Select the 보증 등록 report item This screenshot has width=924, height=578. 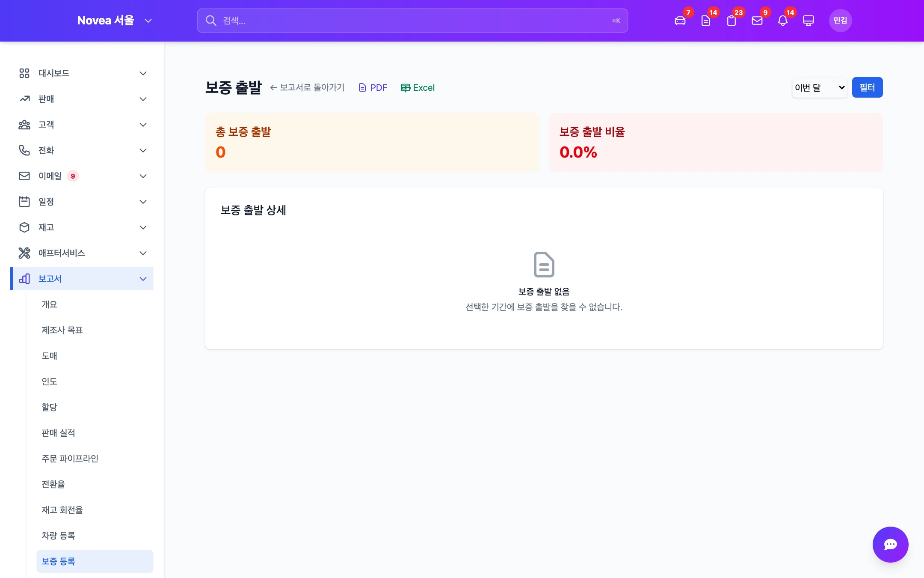(x=95, y=561)
